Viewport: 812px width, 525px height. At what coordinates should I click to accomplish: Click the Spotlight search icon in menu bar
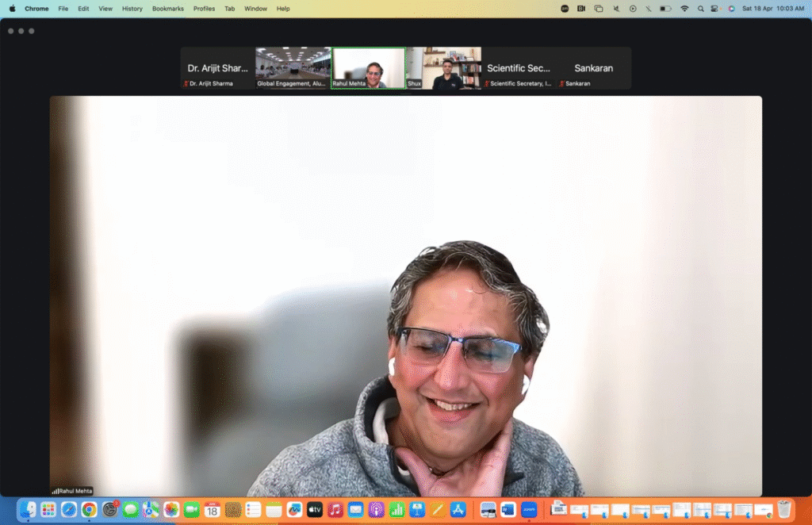point(700,9)
